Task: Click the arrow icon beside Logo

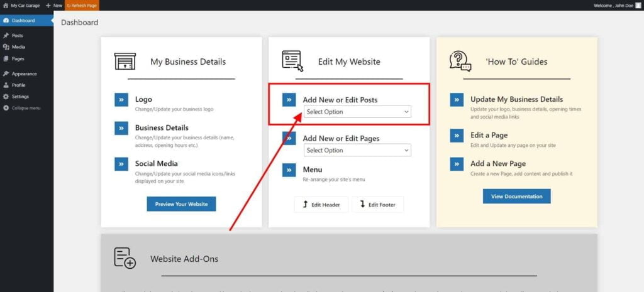Action: (x=121, y=100)
